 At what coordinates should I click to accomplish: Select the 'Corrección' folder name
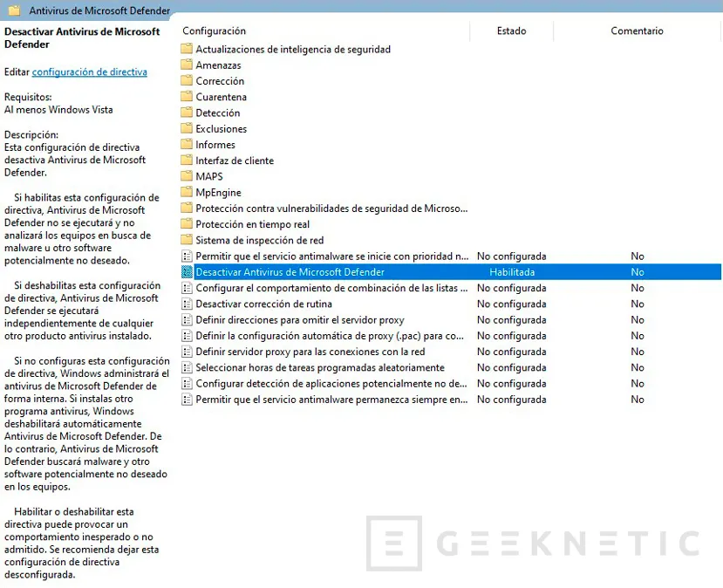(x=220, y=81)
